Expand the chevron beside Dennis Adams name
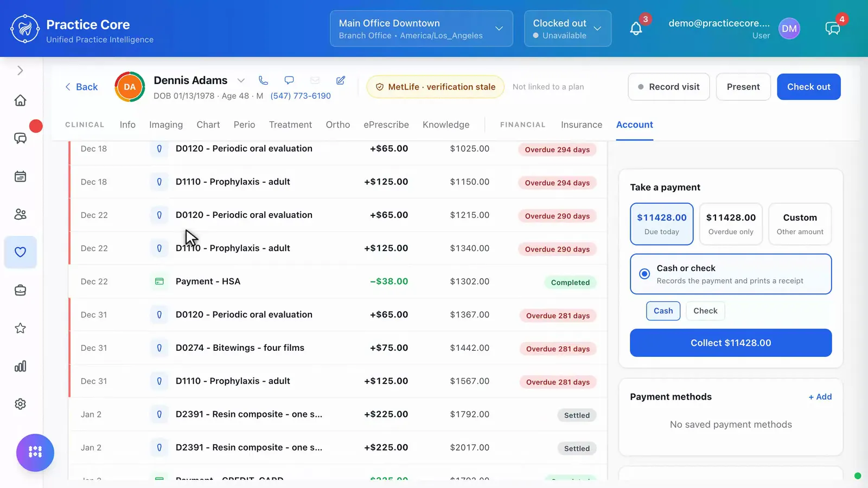This screenshot has width=868, height=488. (x=241, y=80)
